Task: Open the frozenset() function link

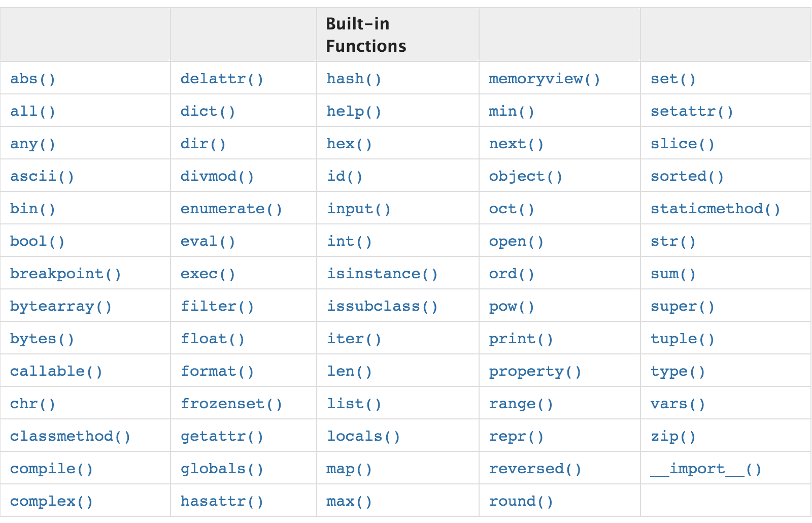Action: pyautogui.click(x=231, y=404)
